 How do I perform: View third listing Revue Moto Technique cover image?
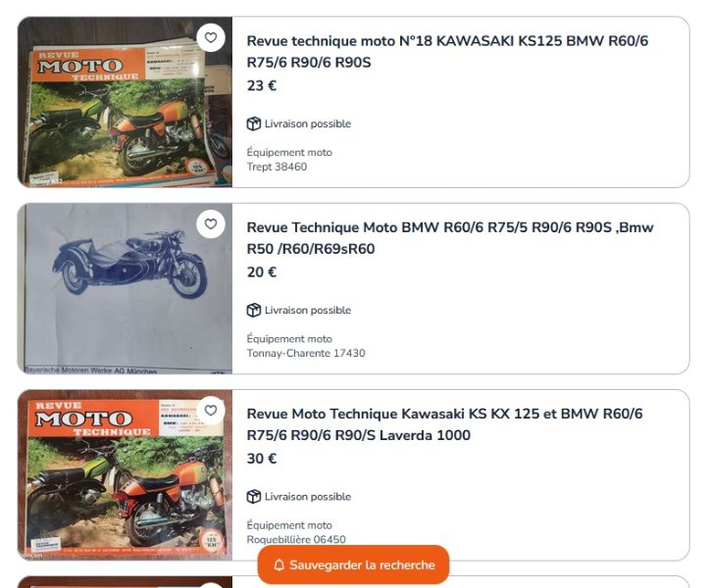pos(125,475)
